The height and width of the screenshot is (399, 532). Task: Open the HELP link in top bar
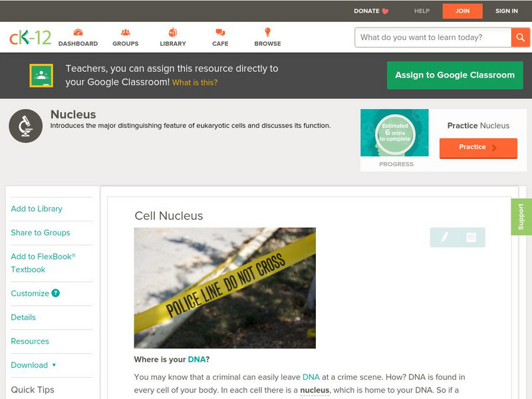422,11
